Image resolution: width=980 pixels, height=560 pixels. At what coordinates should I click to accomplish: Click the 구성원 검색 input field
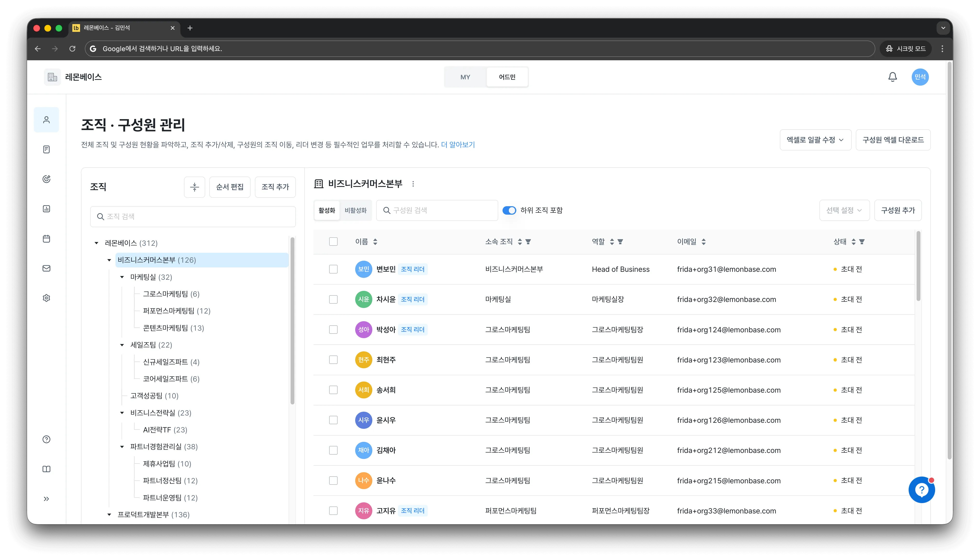[x=437, y=210]
